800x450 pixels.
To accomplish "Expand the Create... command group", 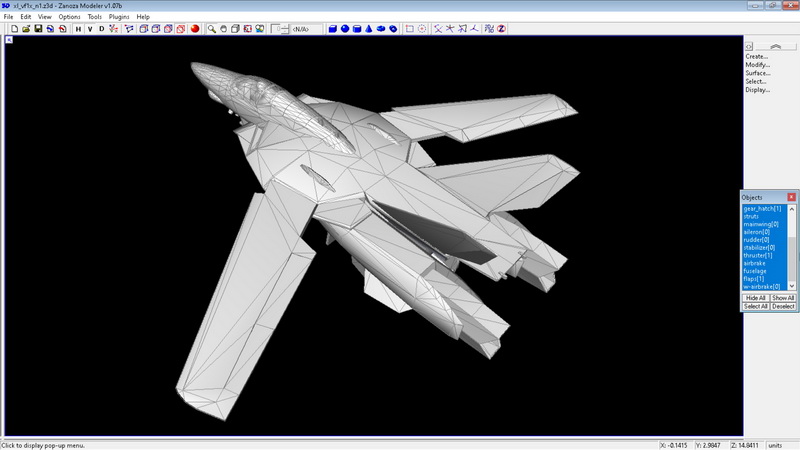I will click(757, 57).
